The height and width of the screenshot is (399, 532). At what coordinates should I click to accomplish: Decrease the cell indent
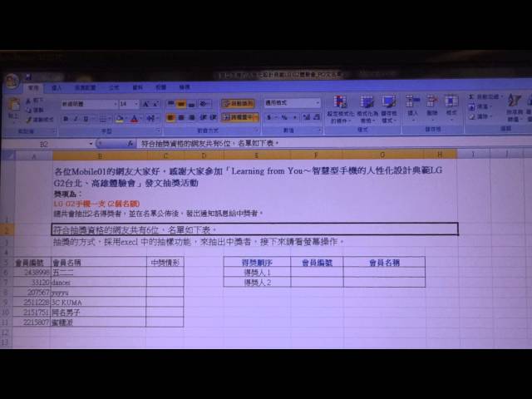pos(203,117)
